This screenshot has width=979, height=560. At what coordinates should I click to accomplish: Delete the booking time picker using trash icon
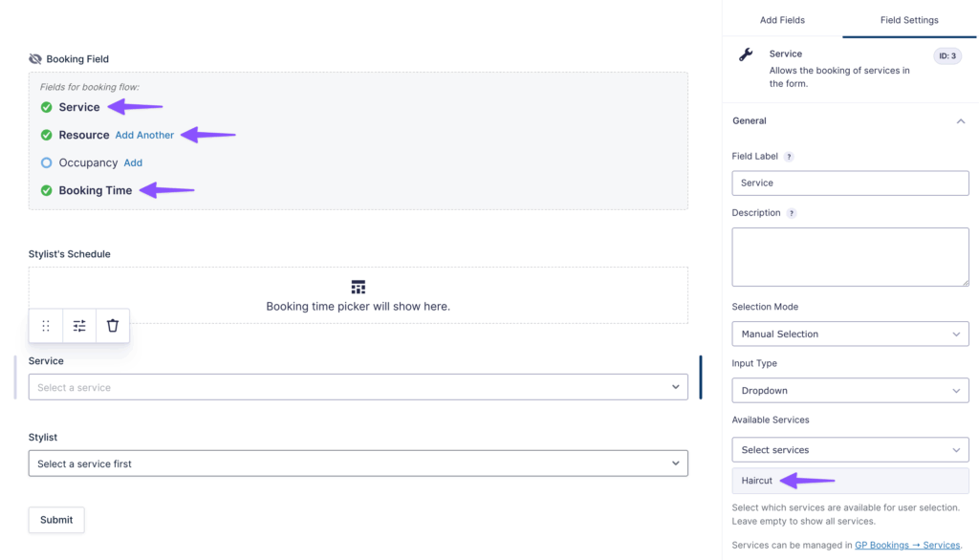112,325
